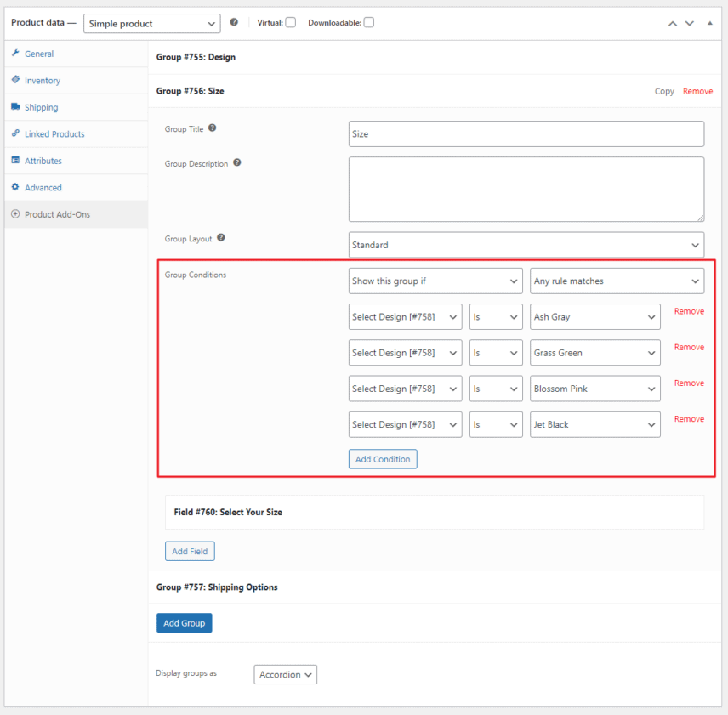The image size is (728, 715).
Task: Click the circled plus icon beside Product Add-Ons
Action: tap(15, 213)
